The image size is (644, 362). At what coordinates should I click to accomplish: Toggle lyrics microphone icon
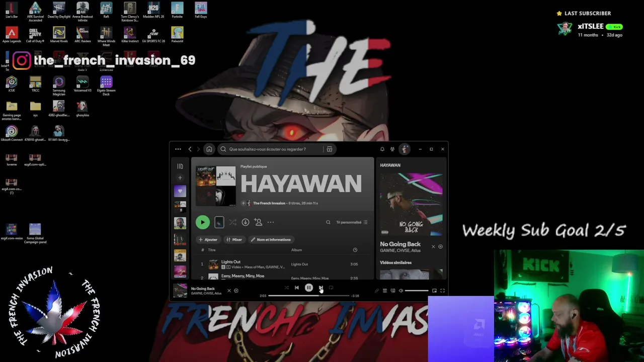pyautogui.click(x=377, y=291)
